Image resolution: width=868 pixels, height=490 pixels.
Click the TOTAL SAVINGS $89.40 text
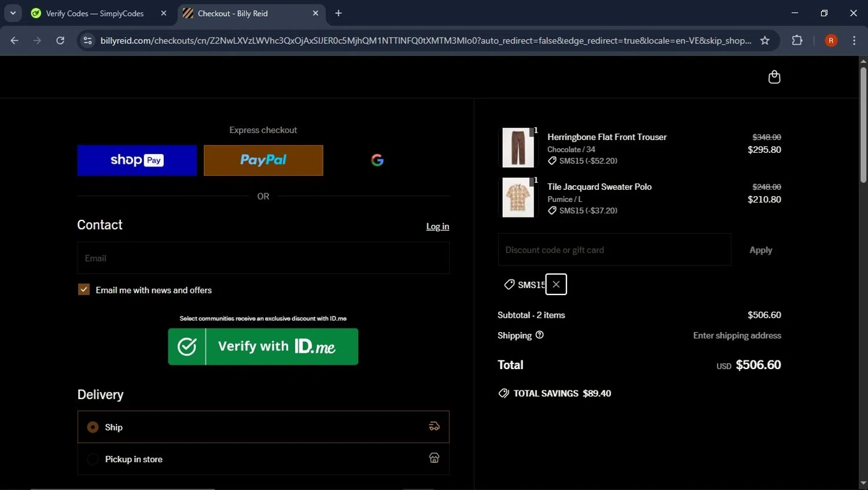pos(562,393)
